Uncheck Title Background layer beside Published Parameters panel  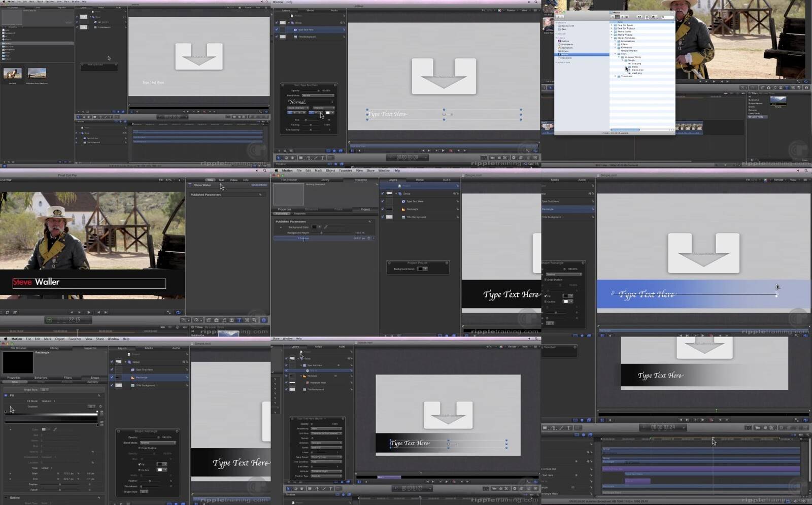click(382, 217)
